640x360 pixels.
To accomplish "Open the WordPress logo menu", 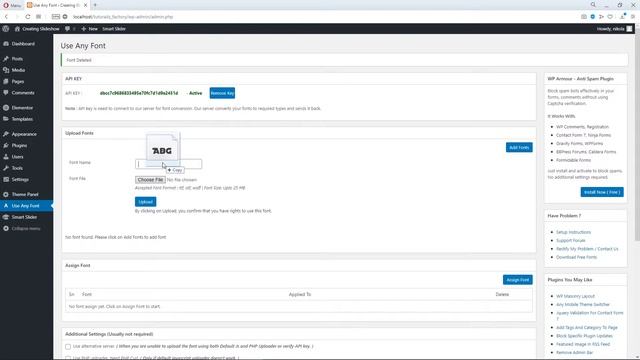I will pos(6,29).
